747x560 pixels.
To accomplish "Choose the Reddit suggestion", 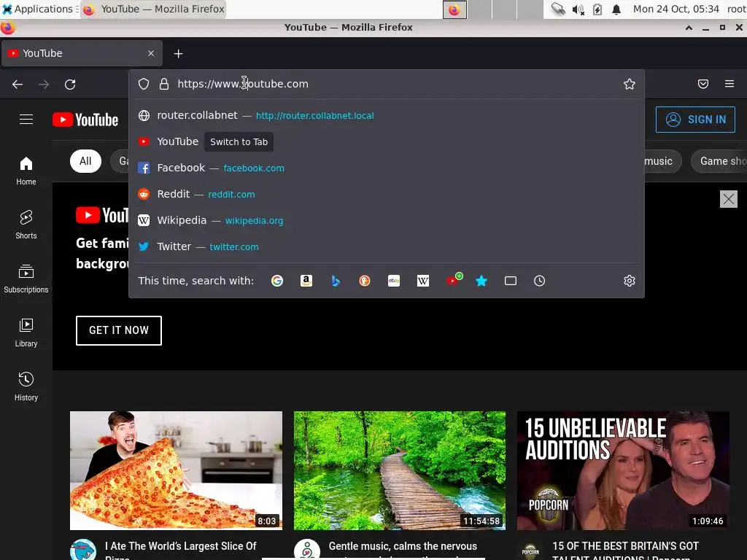I will (387, 194).
